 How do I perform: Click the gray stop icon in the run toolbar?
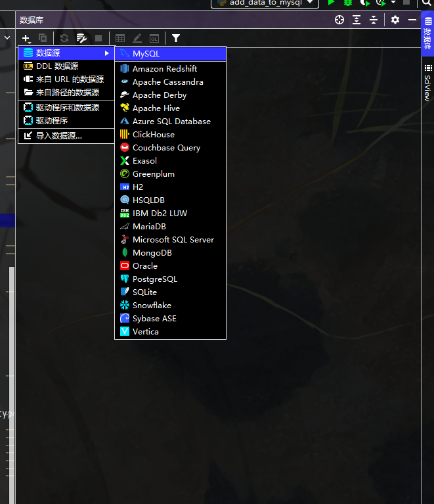tap(406, 3)
